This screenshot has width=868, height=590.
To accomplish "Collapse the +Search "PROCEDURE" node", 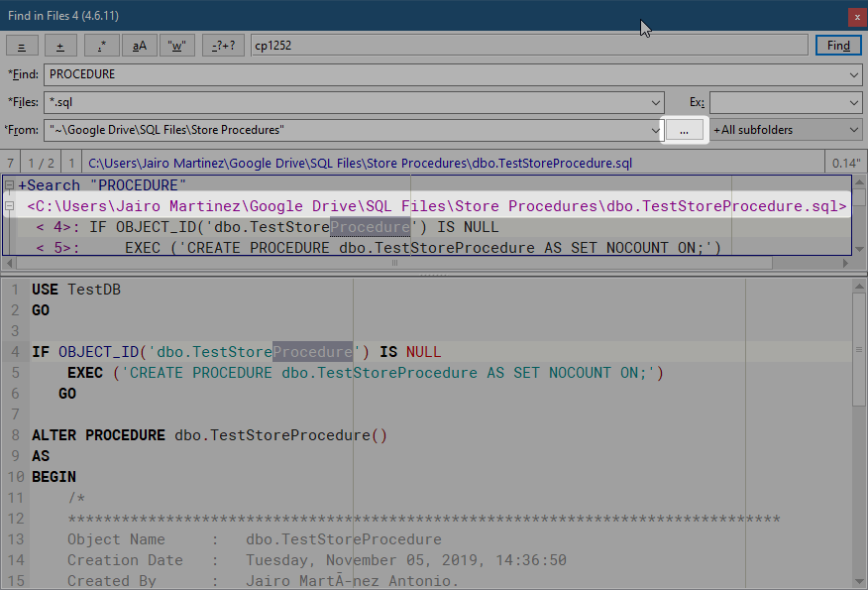I will 9,185.
